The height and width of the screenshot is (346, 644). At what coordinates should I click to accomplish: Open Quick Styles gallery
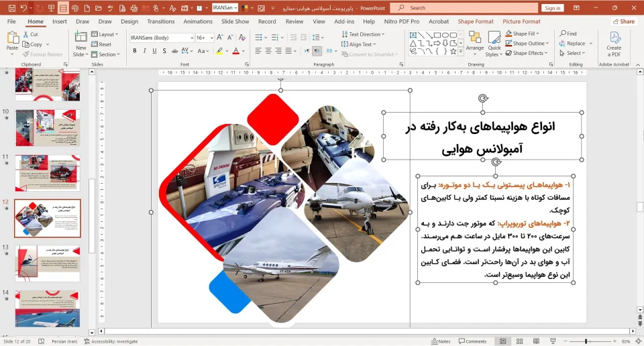tap(494, 44)
